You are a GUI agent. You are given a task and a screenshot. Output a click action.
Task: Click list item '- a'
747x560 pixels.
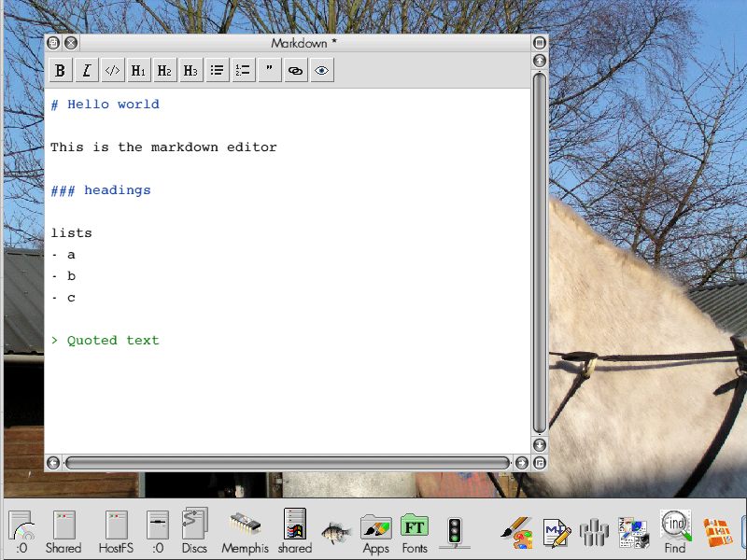coord(63,255)
